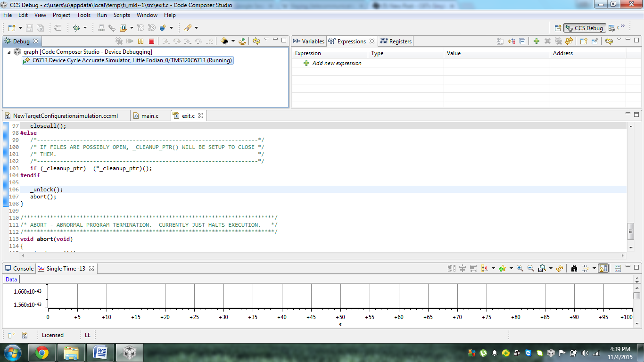Click the show type names icon in Expressions
This screenshot has width=644, height=362.
click(x=501, y=41)
